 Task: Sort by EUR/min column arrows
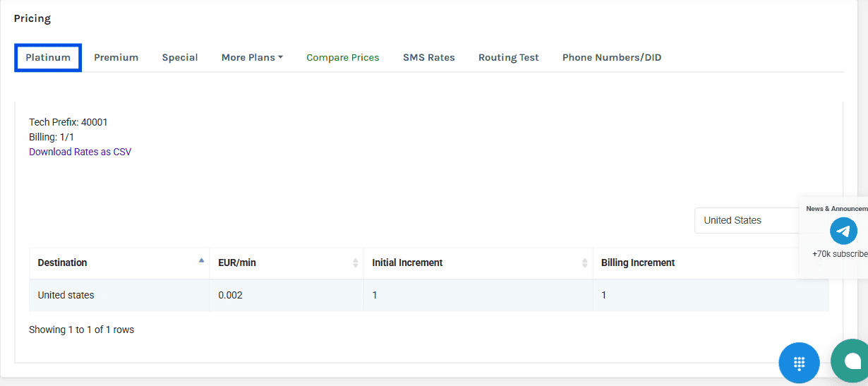[x=355, y=263]
